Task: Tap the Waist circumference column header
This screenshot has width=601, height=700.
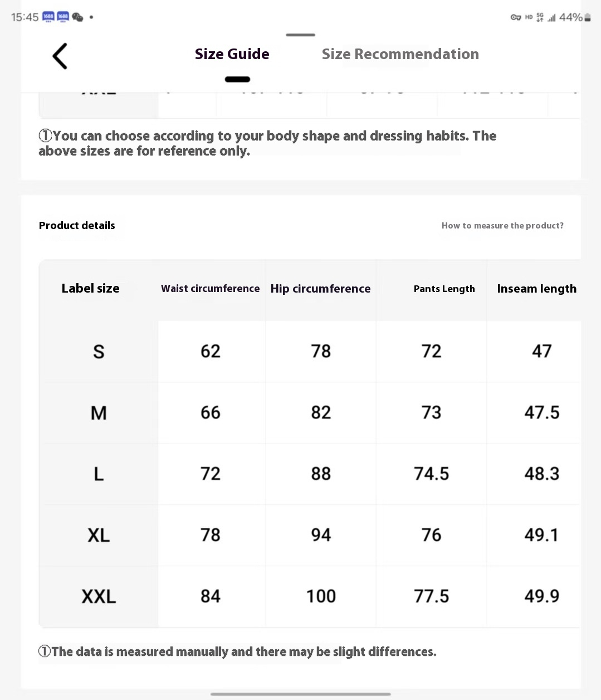Action: click(x=211, y=289)
